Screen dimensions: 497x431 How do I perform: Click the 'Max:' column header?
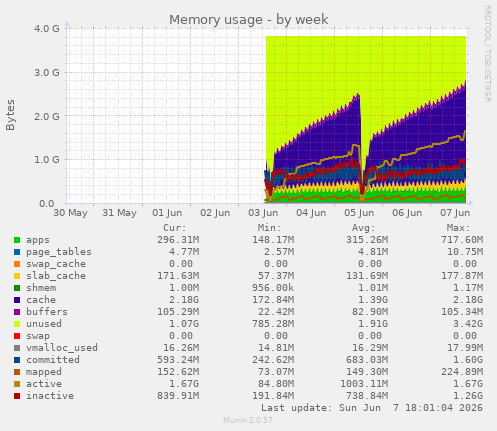point(458,228)
